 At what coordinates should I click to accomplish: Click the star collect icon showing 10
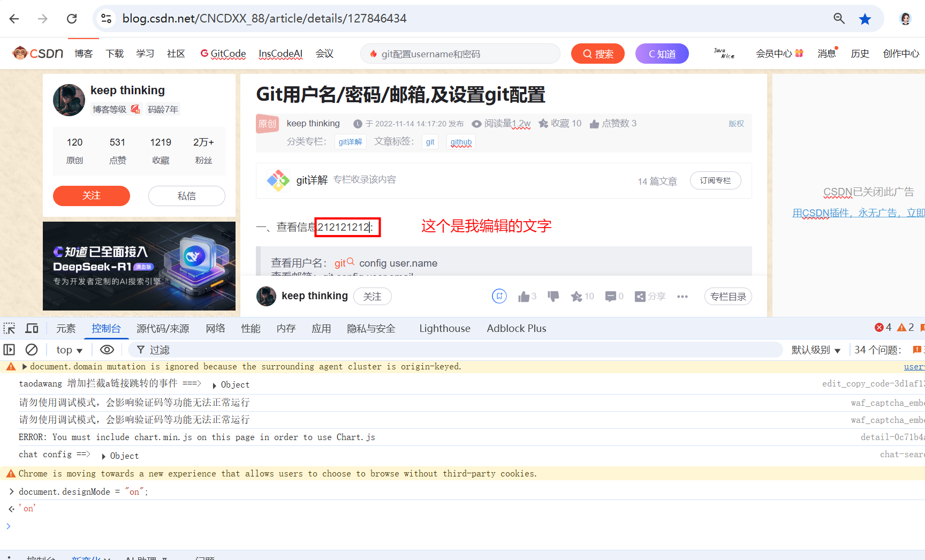[577, 296]
